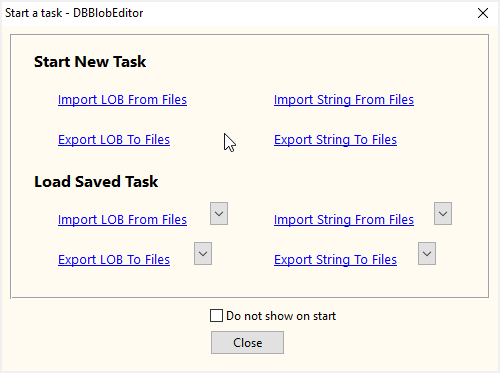Open dropdown next to saved Export String To Files
500x373 pixels.
427,253
